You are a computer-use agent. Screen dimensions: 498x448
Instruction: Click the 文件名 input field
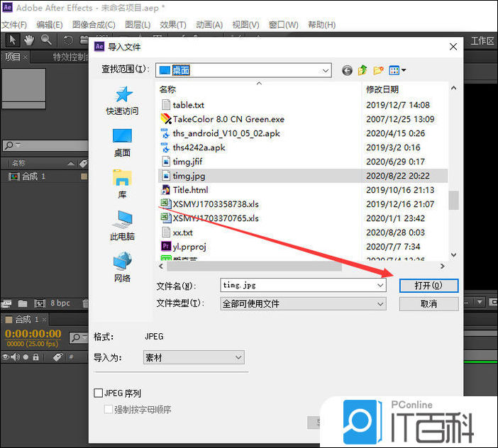click(303, 285)
